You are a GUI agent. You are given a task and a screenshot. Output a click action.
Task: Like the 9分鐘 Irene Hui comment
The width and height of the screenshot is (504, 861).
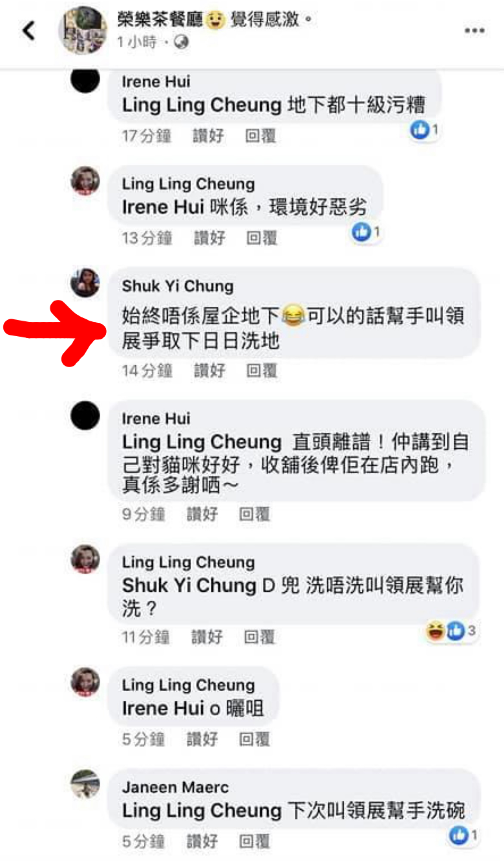point(202,514)
